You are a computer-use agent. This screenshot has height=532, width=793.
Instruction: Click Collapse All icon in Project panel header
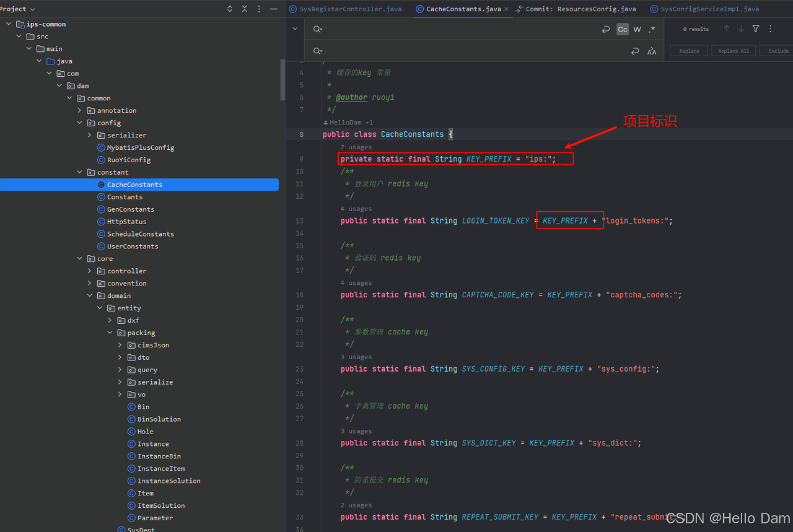pos(244,9)
